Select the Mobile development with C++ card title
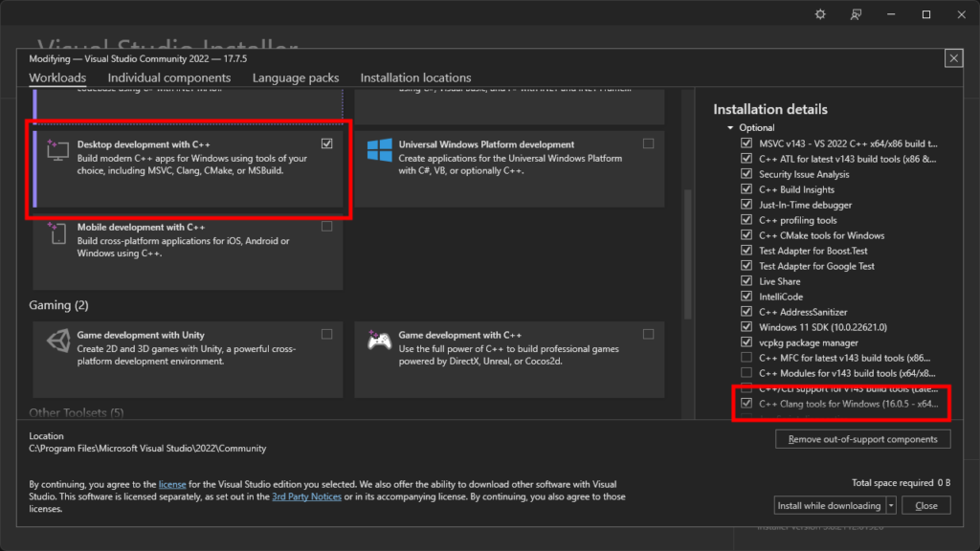This screenshot has height=551, width=980. pos(142,227)
